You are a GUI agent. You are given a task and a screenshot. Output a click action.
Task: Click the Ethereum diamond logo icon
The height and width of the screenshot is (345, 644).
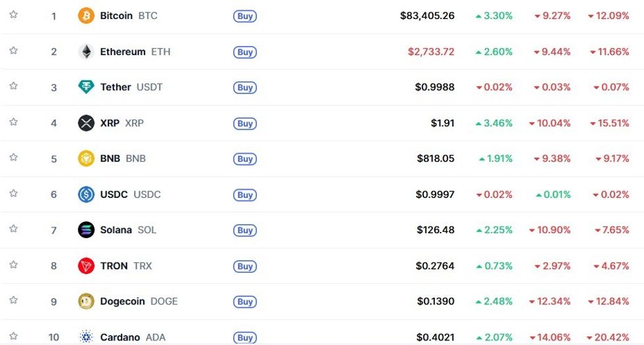tap(86, 52)
